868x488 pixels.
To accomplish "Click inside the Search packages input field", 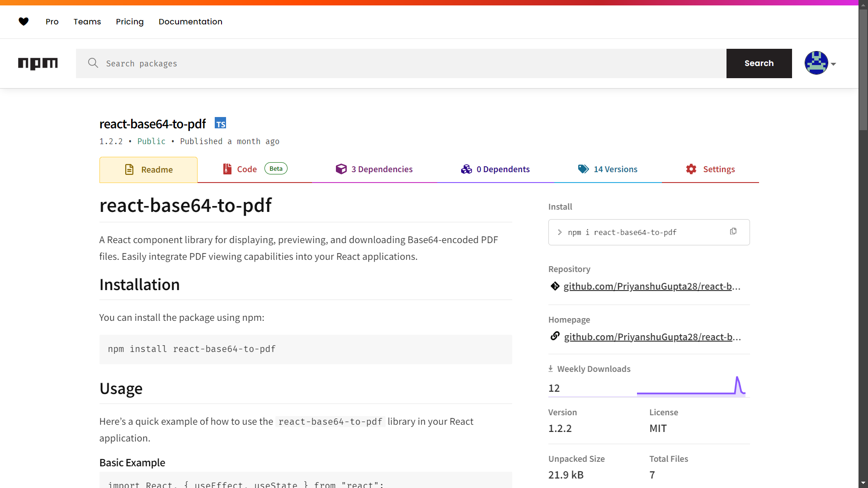I will point(316,63).
